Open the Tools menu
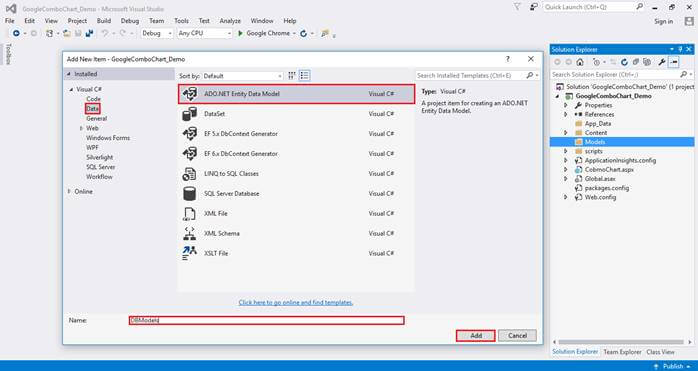Screen dimensions: 698x371 [x=181, y=21]
